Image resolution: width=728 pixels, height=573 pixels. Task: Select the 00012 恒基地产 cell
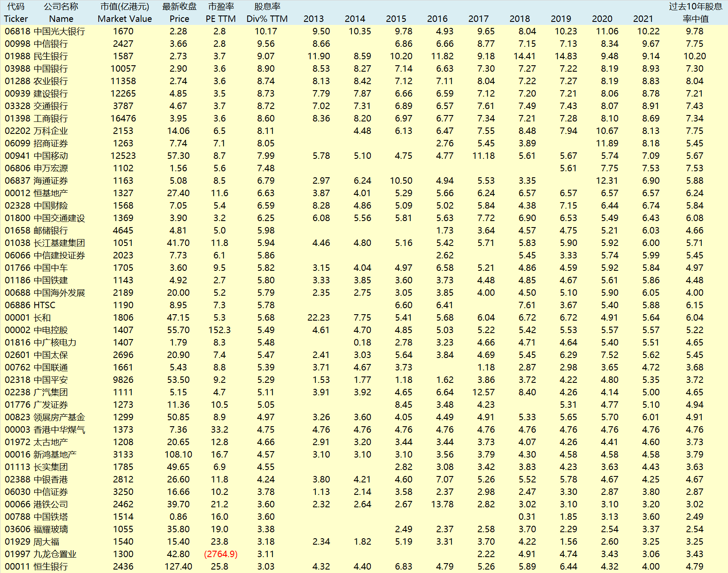pyautogui.click(x=36, y=193)
